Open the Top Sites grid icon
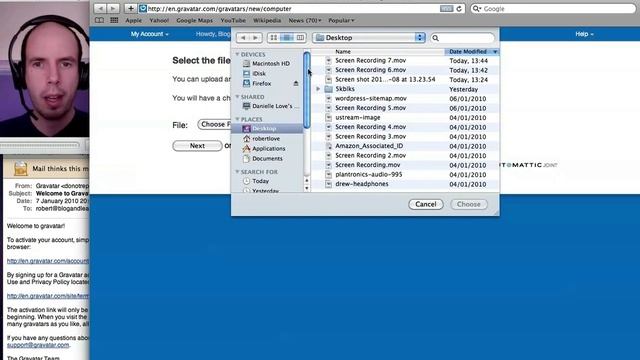 (114, 20)
